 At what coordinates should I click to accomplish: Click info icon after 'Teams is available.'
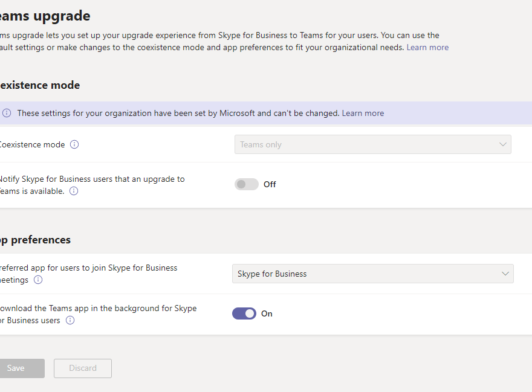click(x=74, y=191)
